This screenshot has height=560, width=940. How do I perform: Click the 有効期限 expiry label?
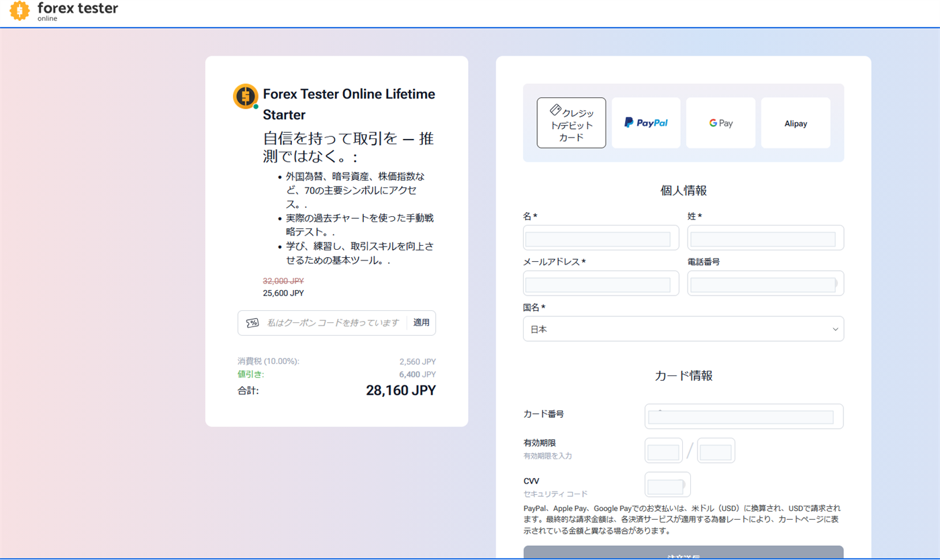540,443
